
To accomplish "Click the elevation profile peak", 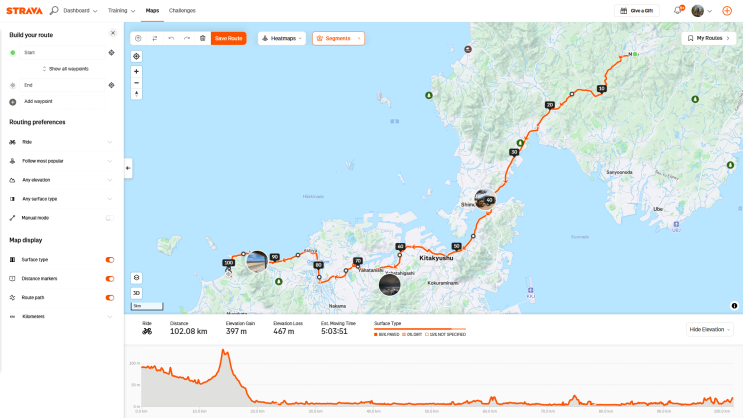I will click(224, 352).
